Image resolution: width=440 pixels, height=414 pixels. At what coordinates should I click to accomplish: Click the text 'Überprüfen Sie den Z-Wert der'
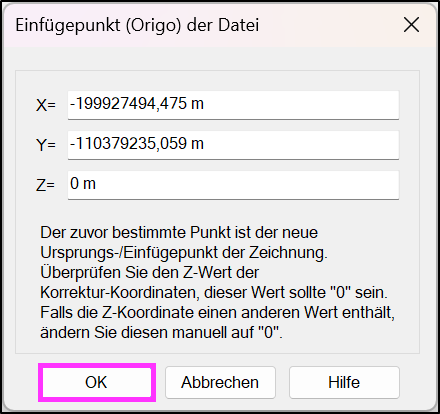point(149,273)
